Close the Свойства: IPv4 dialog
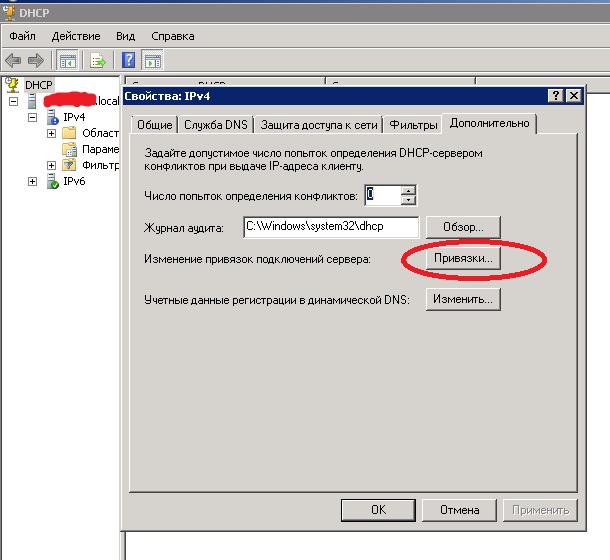 pyautogui.click(x=574, y=96)
